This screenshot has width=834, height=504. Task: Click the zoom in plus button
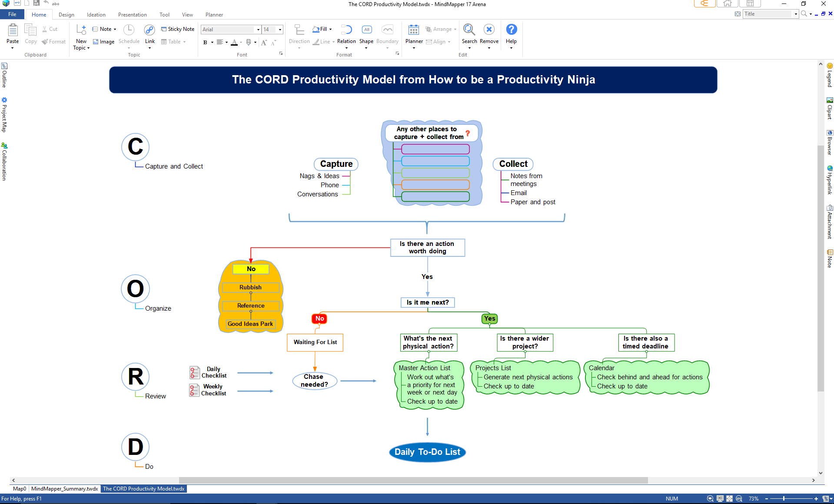coord(816,499)
